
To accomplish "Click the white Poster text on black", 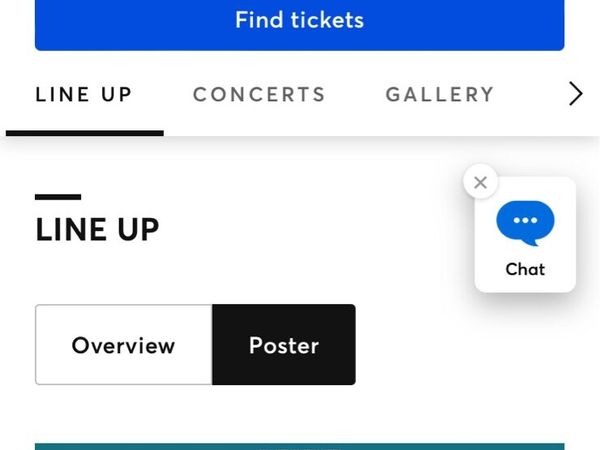I will pyautogui.click(x=284, y=346).
